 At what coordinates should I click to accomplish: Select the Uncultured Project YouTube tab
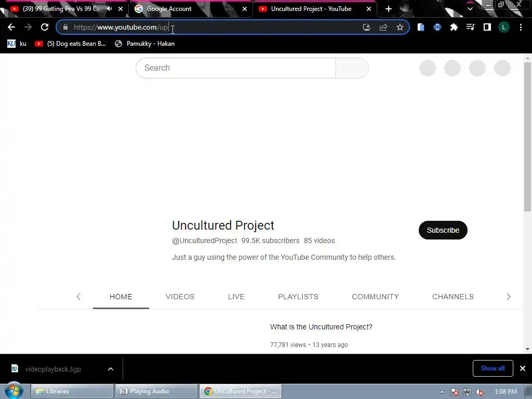click(x=311, y=9)
